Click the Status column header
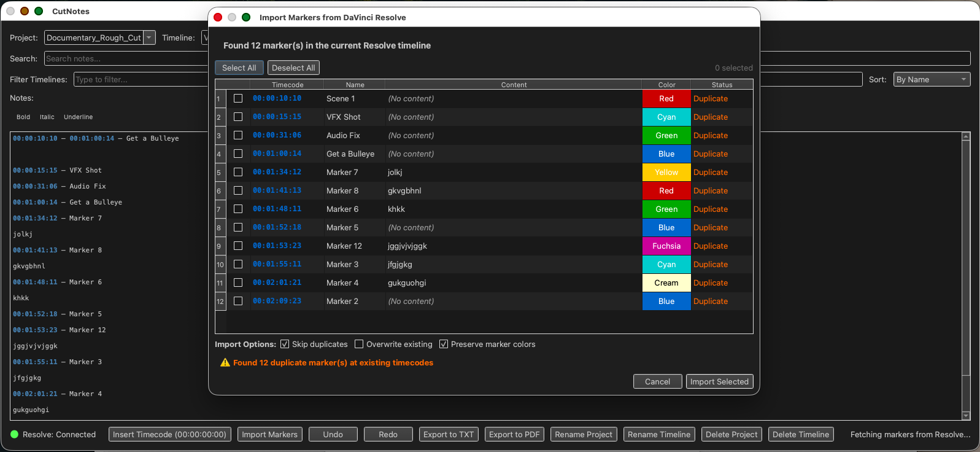The height and width of the screenshot is (452, 980). click(722, 85)
